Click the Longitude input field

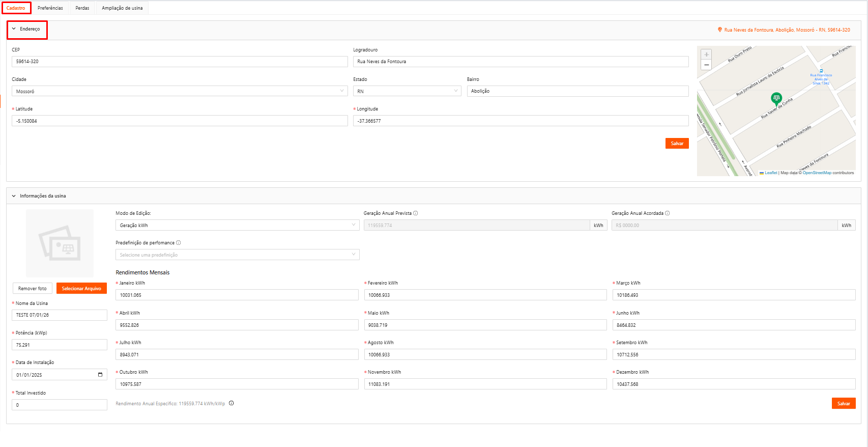tap(521, 121)
